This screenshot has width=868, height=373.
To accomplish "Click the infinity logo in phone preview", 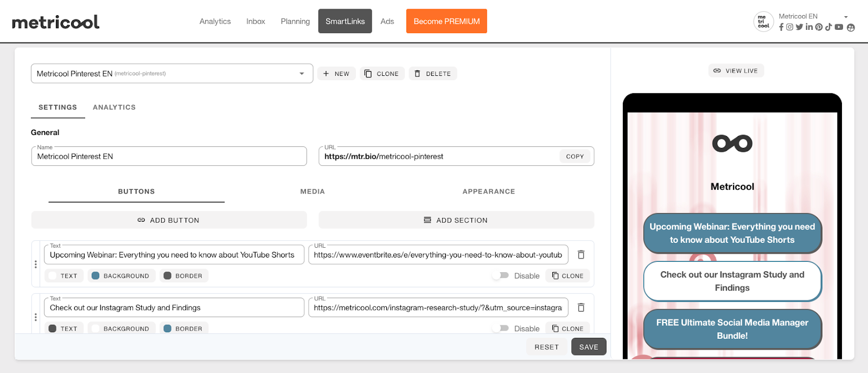I will point(732,144).
